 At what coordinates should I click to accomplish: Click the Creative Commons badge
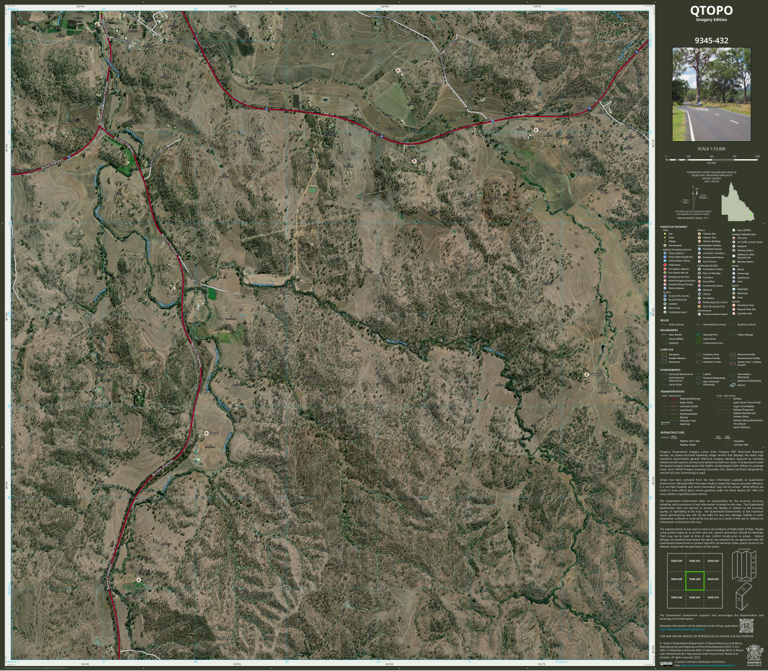click(x=666, y=664)
